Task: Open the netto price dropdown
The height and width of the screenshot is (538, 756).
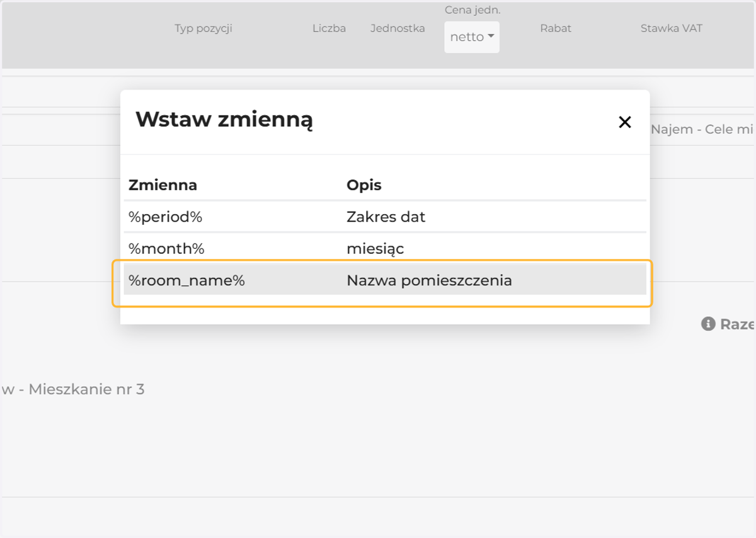Action: pos(472,37)
